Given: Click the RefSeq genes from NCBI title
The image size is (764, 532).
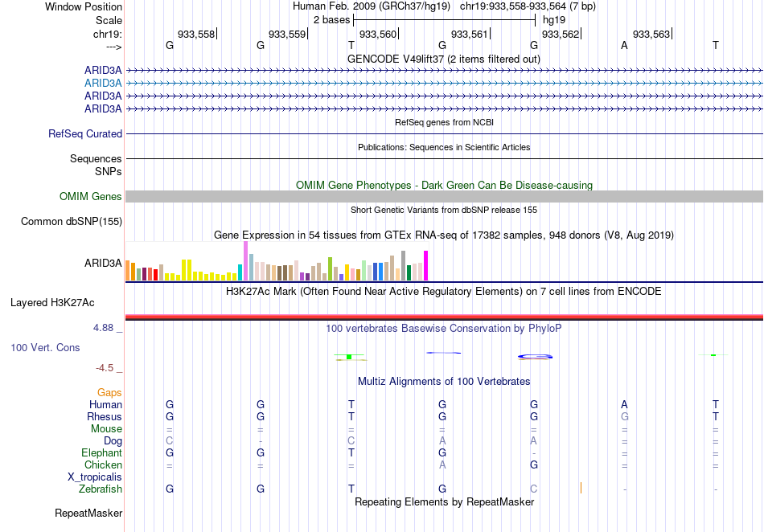Looking at the screenshot, I should coord(444,123).
